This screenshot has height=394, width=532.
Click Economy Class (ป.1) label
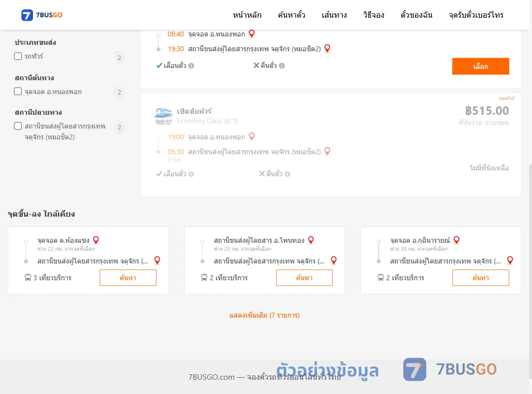207,121
